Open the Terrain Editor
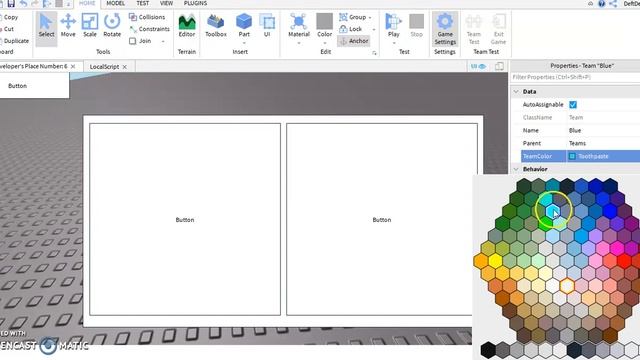 (187, 26)
